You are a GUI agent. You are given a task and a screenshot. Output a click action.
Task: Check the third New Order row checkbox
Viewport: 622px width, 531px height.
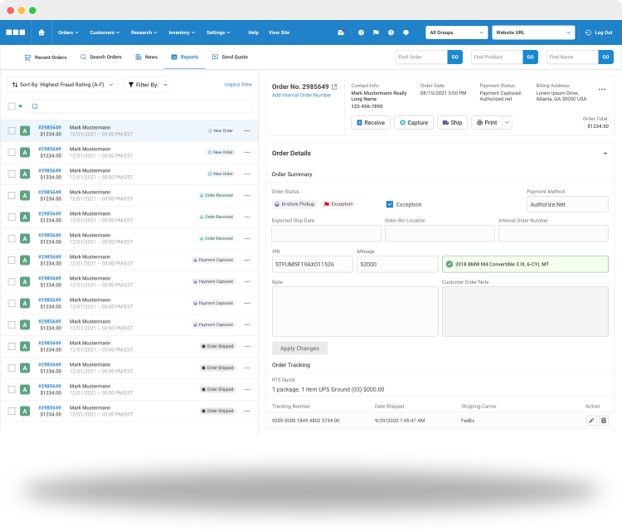coord(12,174)
